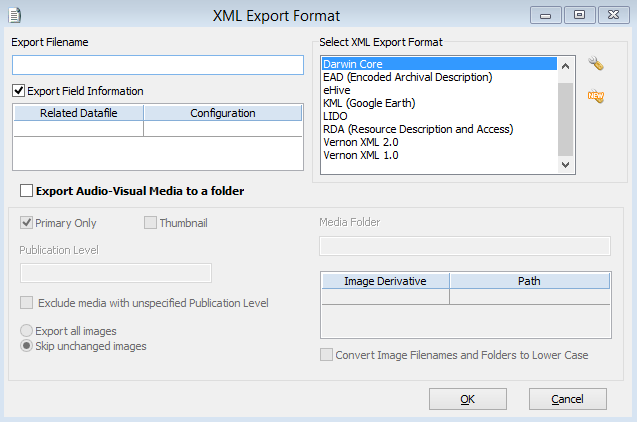This screenshot has height=422, width=637.
Task: Select the Export all images radio button
Action: pos(26,331)
